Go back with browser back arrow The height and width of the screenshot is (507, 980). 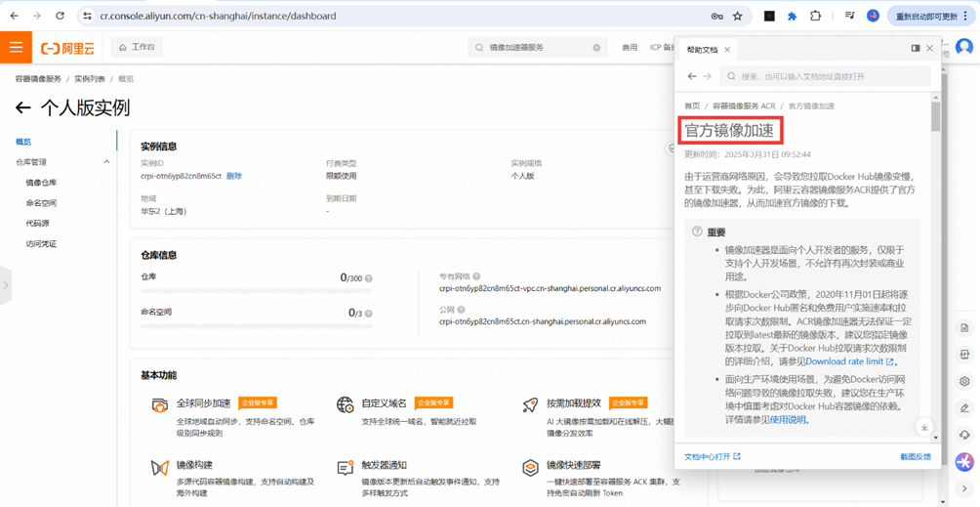[14, 17]
